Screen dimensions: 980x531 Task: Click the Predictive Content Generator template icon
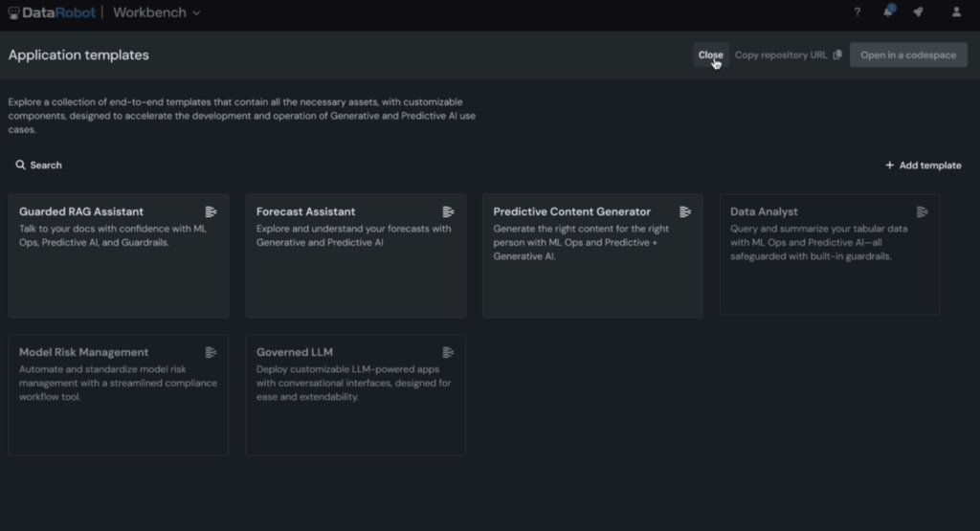point(685,211)
